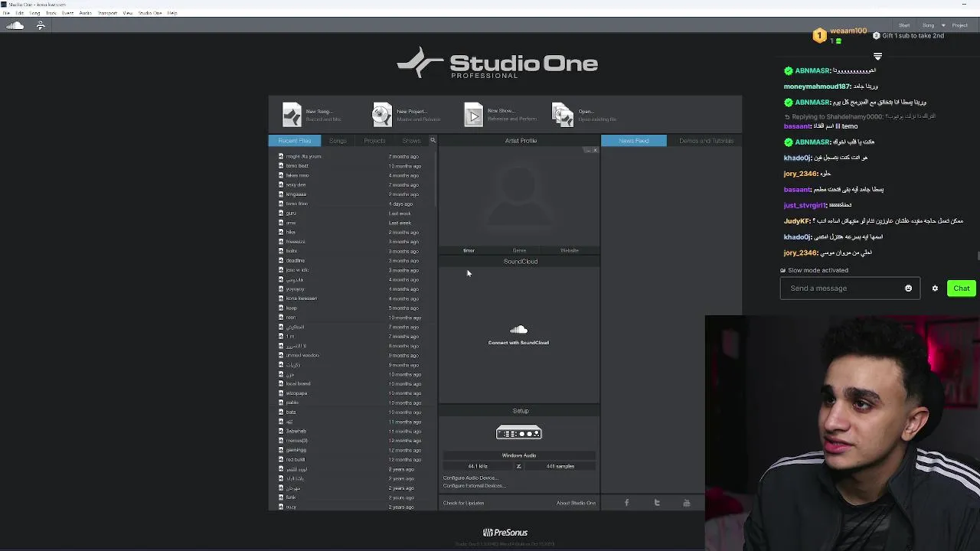
Task: Open the YouTube icon link
Action: click(687, 503)
